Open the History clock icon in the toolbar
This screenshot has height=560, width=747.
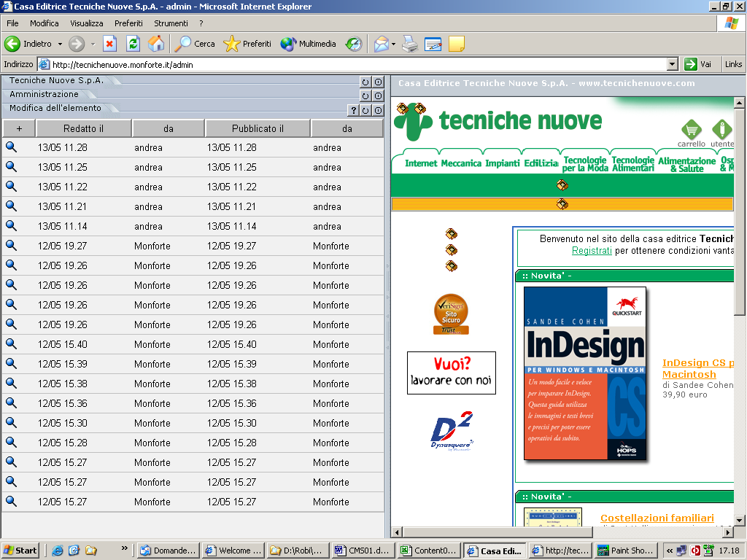(354, 44)
